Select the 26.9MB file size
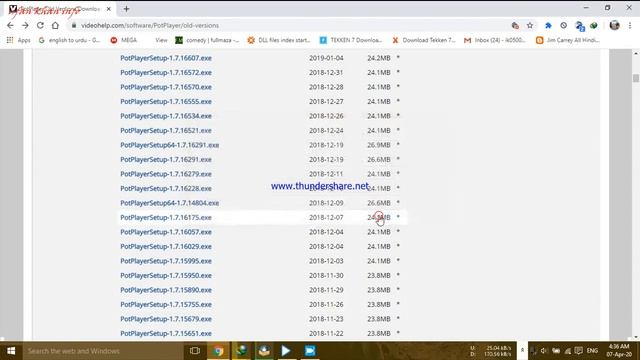The width and height of the screenshot is (640, 360). coord(379,145)
